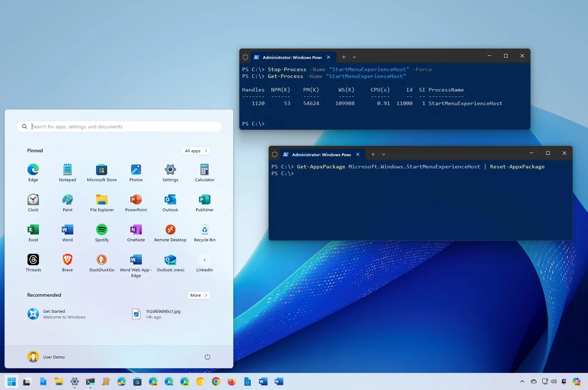The image size is (588, 390).
Task: Click the Power button in Start menu
Action: pos(208,357)
